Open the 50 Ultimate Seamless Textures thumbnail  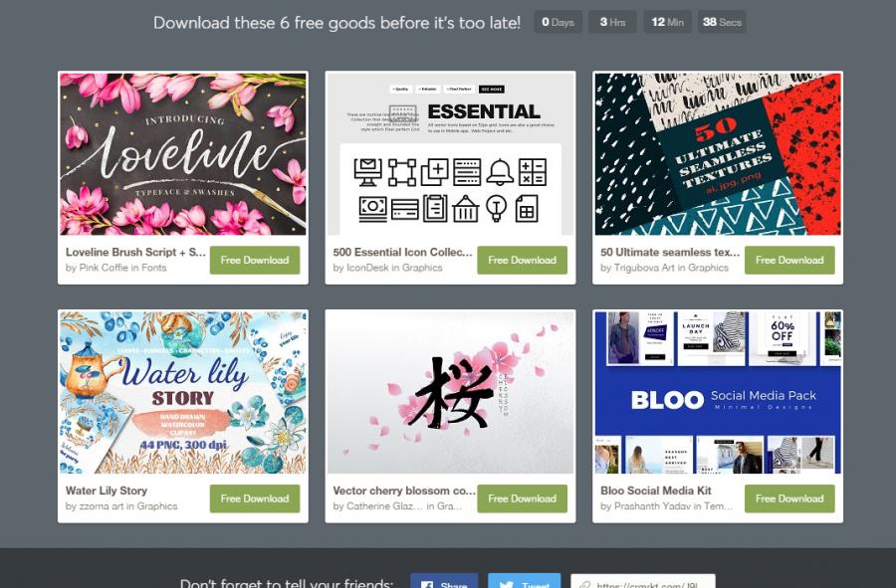click(x=718, y=153)
